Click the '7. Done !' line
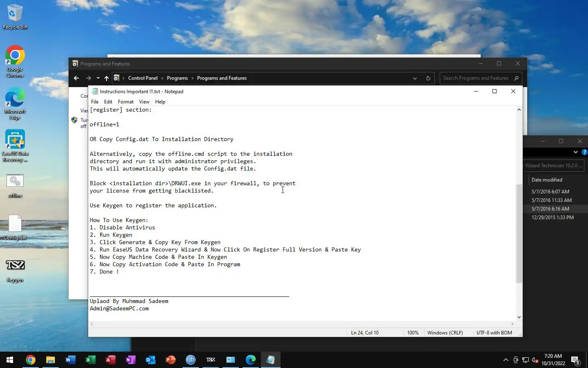This screenshot has height=368, width=588. point(105,272)
